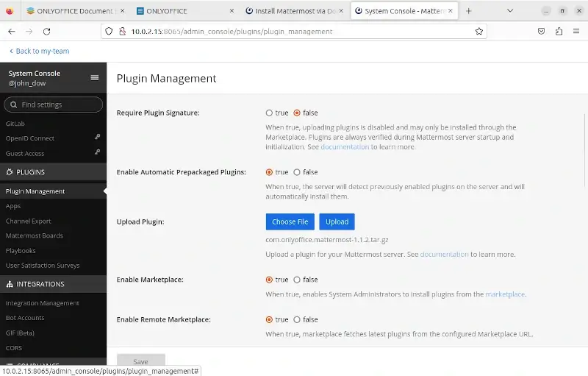Image resolution: width=588 pixels, height=376 pixels.
Task: Open the list all tabs dropdown
Action: tap(510, 11)
